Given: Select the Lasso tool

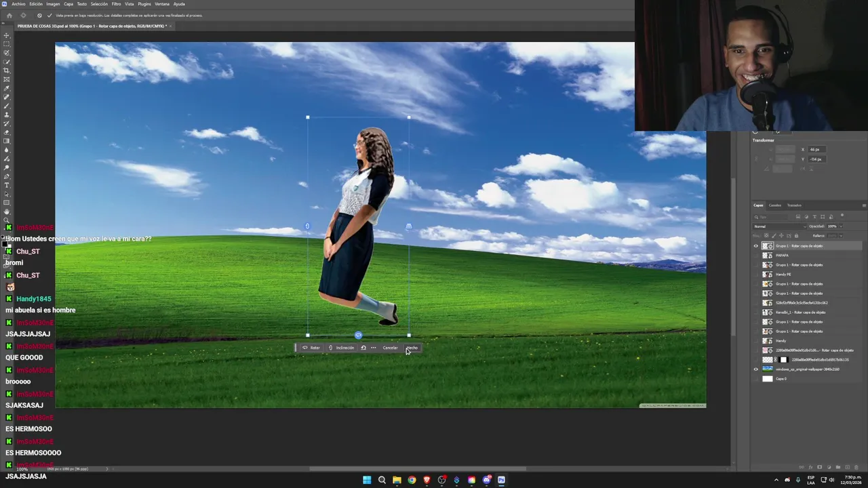Looking at the screenshot, I should point(7,53).
